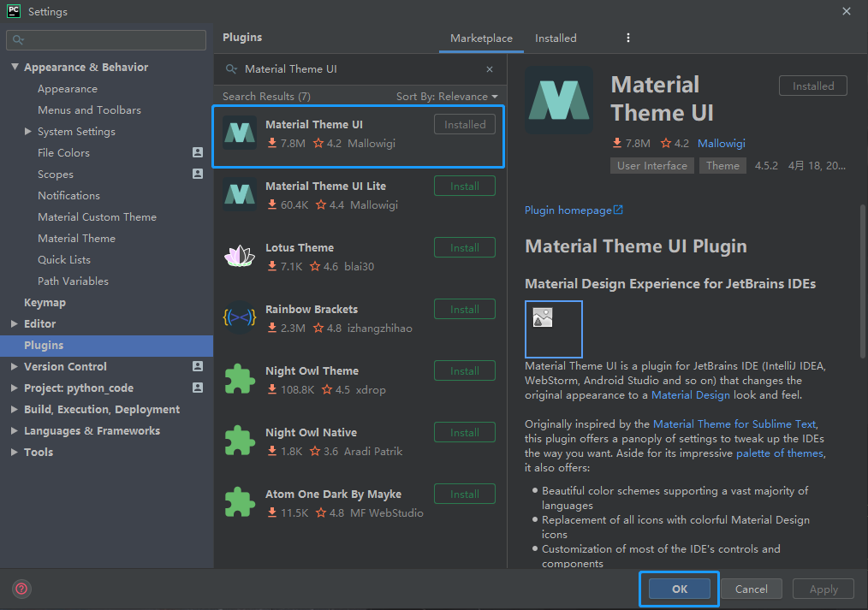Open the Mallowigi vendor link in details
The height and width of the screenshot is (610, 868).
coord(722,143)
